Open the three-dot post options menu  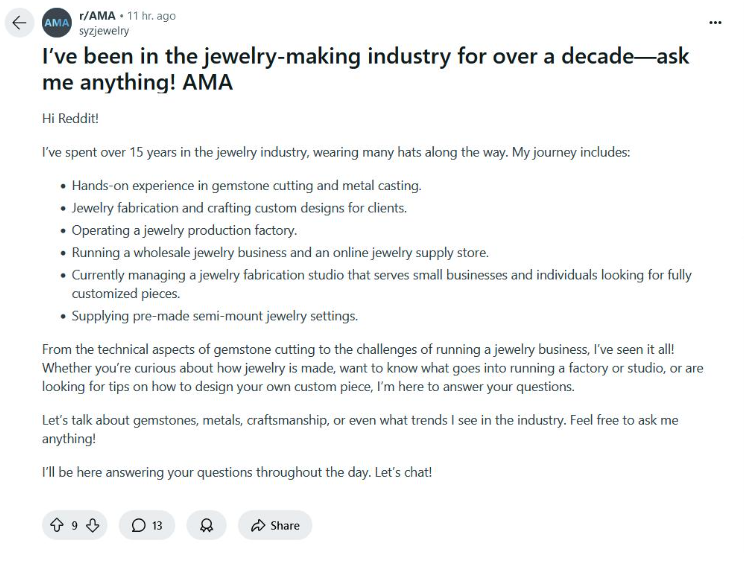[x=714, y=22]
